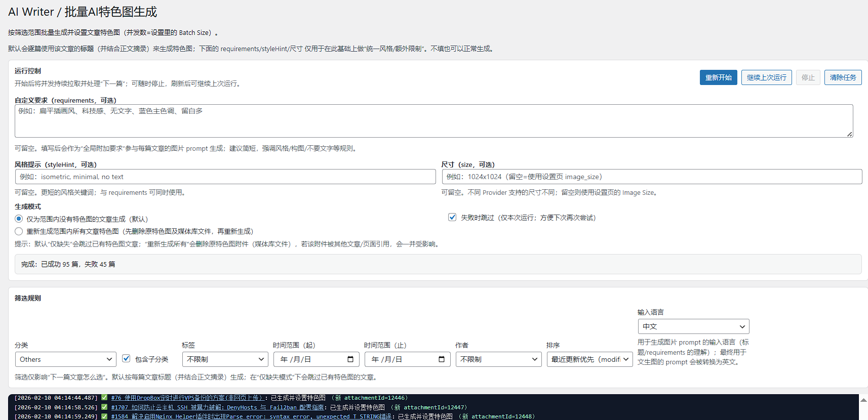868x420 pixels.
Task: Open the 作者 author dropdown
Action: pyautogui.click(x=498, y=359)
